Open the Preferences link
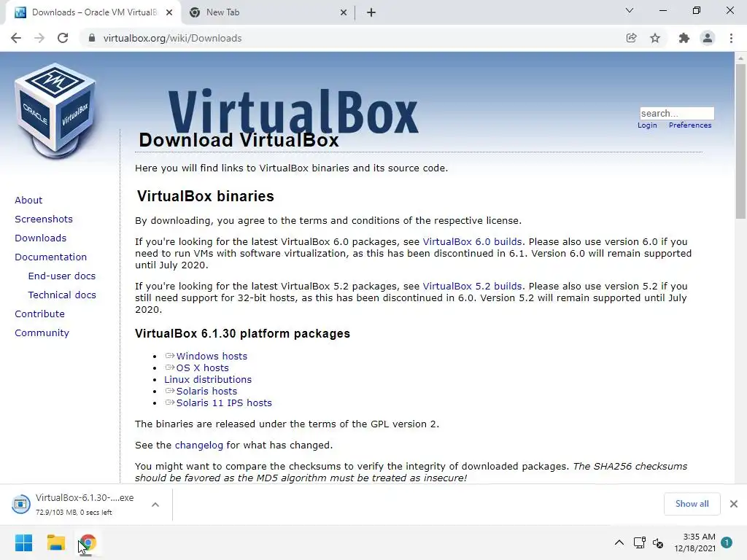Image resolution: width=747 pixels, height=560 pixels. (x=690, y=125)
